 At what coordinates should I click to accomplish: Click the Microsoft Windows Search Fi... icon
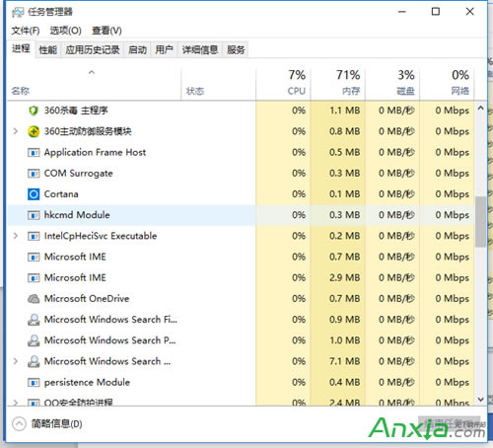click(34, 320)
